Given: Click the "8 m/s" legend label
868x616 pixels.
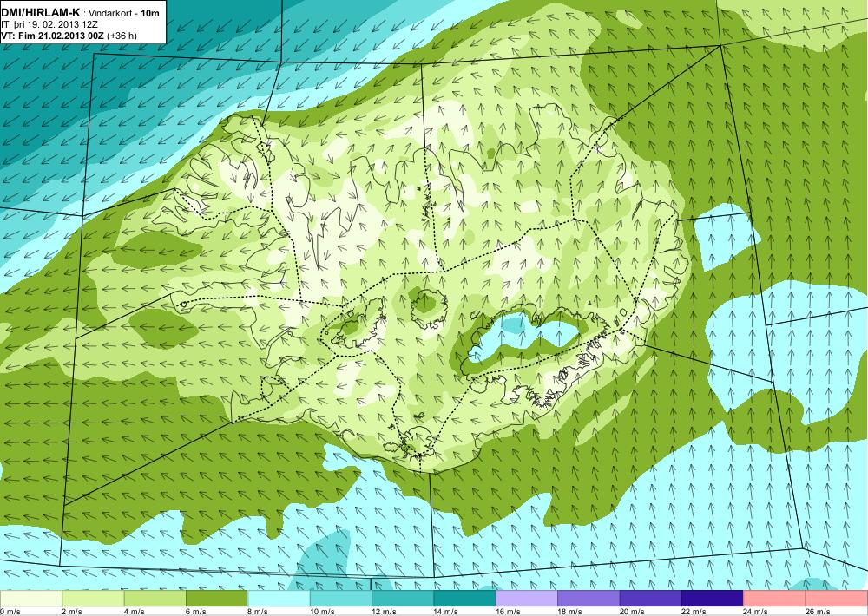Looking at the screenshot, I should [x=258, y=611].
